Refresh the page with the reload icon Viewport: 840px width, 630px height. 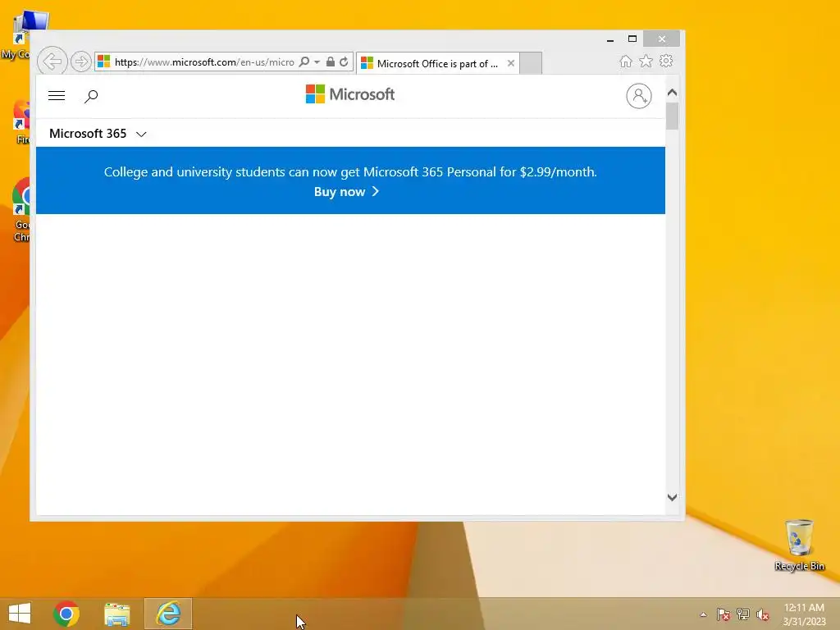(344, 62)
